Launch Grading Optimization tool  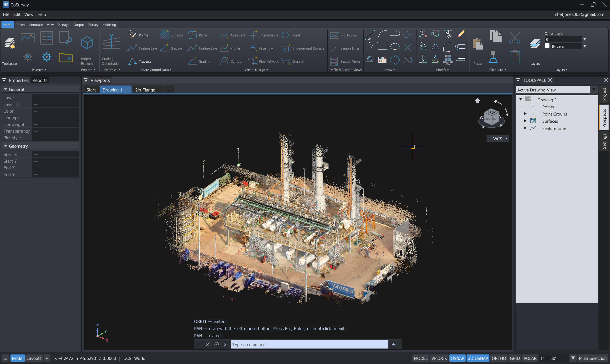pos(111,42)
